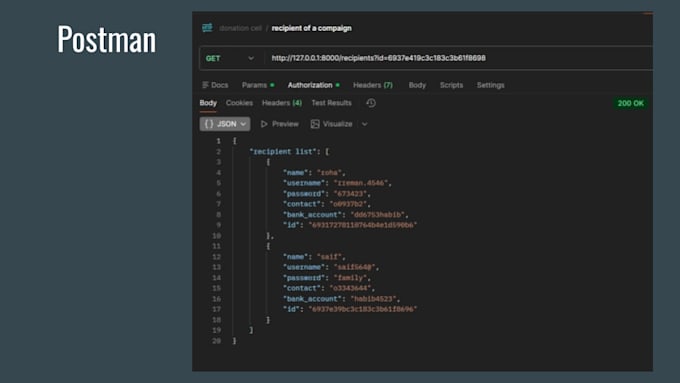Viewport: 680px width, 383px height.
Task: Open the Docs icon tab
Action: tap(215, 85)
